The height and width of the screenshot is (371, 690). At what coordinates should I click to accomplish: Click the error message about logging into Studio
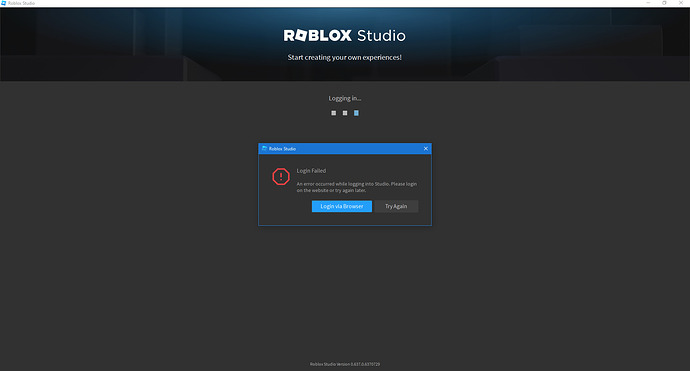point(356,187)
